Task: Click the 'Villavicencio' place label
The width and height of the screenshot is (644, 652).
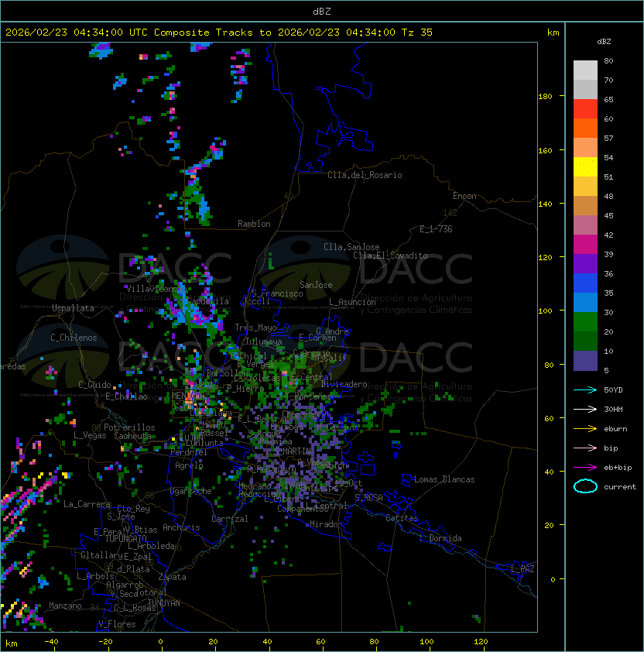Action: (x=156, y=289)
